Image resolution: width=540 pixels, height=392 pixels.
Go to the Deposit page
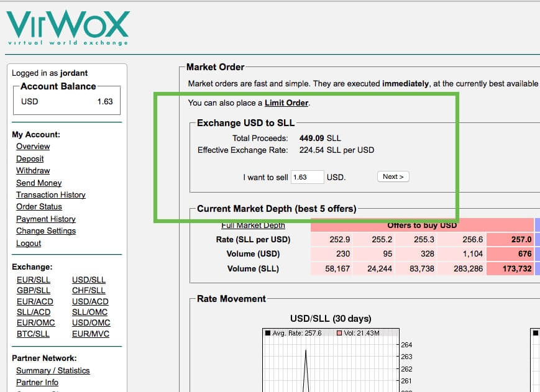(30, 158)
